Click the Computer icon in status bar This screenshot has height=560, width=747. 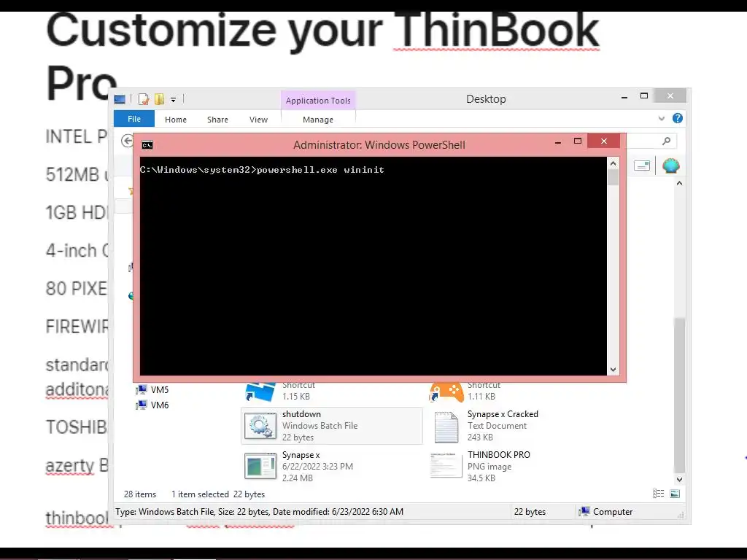584,511
